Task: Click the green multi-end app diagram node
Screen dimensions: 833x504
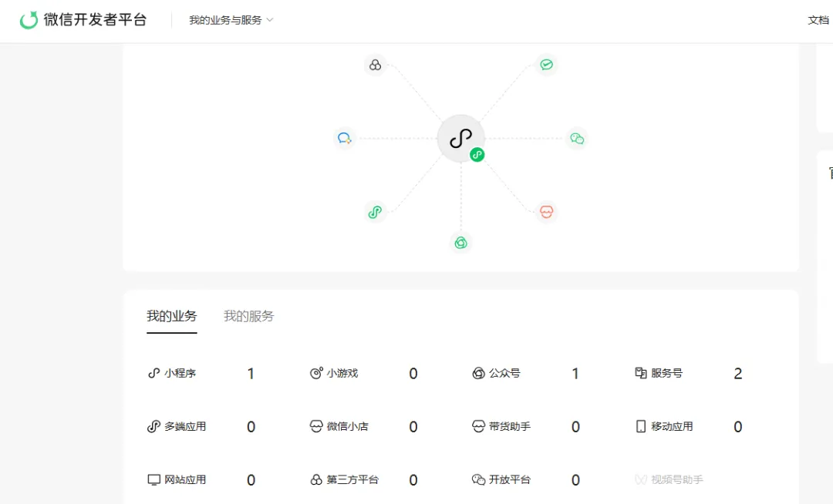Action: click(x=375, y=212)
